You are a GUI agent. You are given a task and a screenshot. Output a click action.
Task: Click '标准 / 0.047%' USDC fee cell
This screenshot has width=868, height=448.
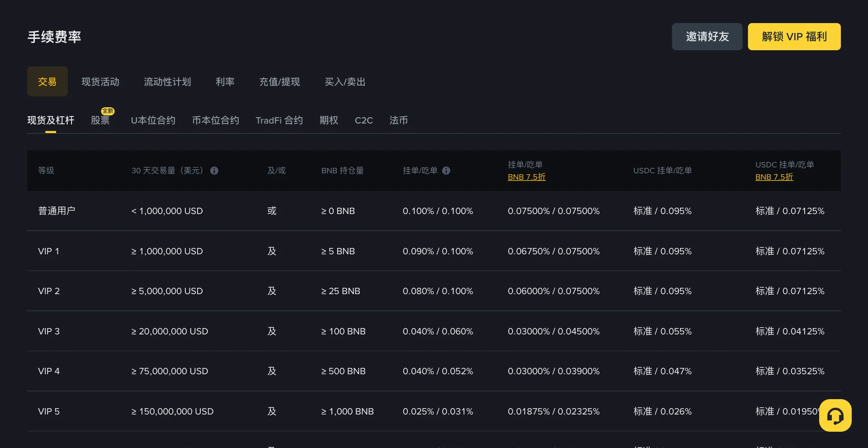pos(662,371)
